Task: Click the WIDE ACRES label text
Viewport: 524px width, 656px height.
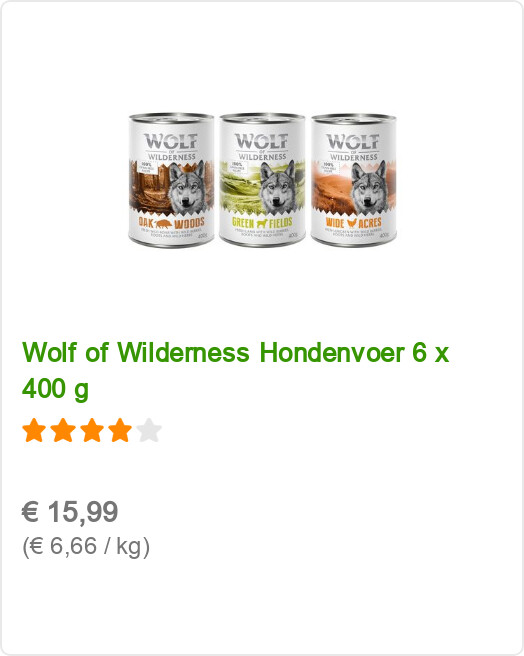Action: [x=354, y=223]
